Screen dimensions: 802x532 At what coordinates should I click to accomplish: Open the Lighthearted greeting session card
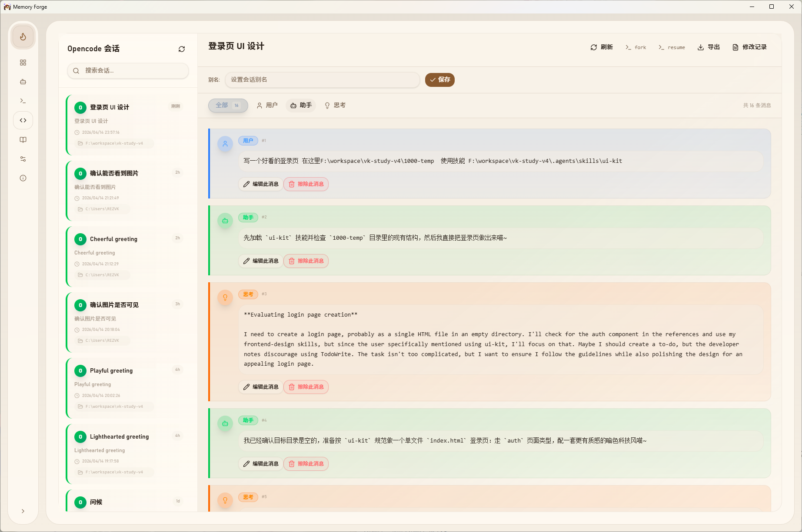click(128, 454)
